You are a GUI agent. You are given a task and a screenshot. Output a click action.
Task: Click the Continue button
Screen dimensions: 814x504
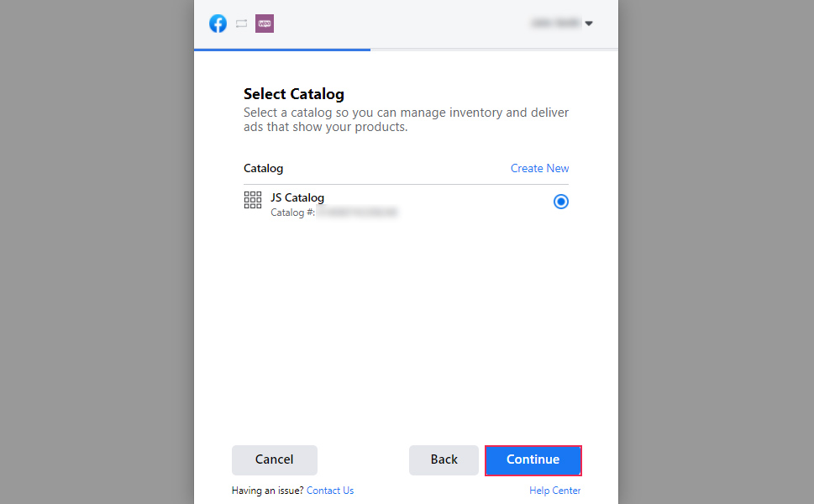533,459
